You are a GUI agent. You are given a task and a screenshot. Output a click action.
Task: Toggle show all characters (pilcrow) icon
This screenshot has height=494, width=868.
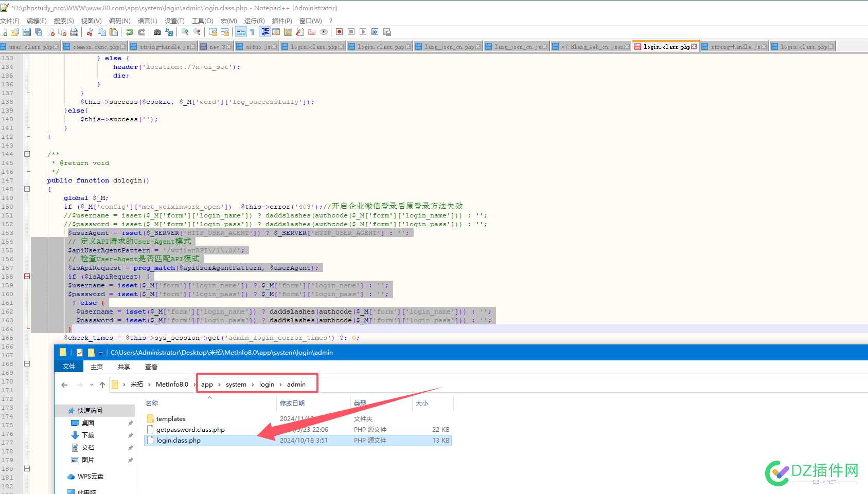[x=252, y=32]
